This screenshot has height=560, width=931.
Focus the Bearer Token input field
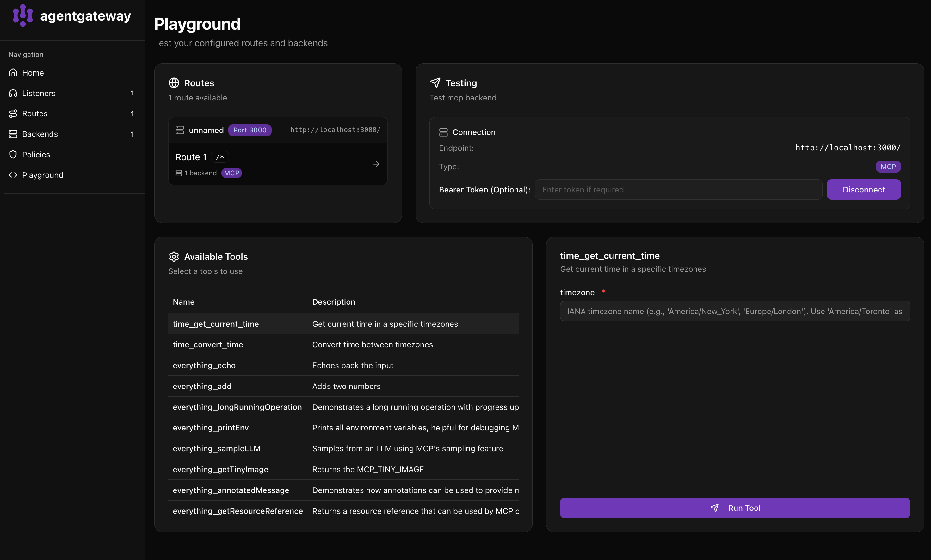point(678,189)
